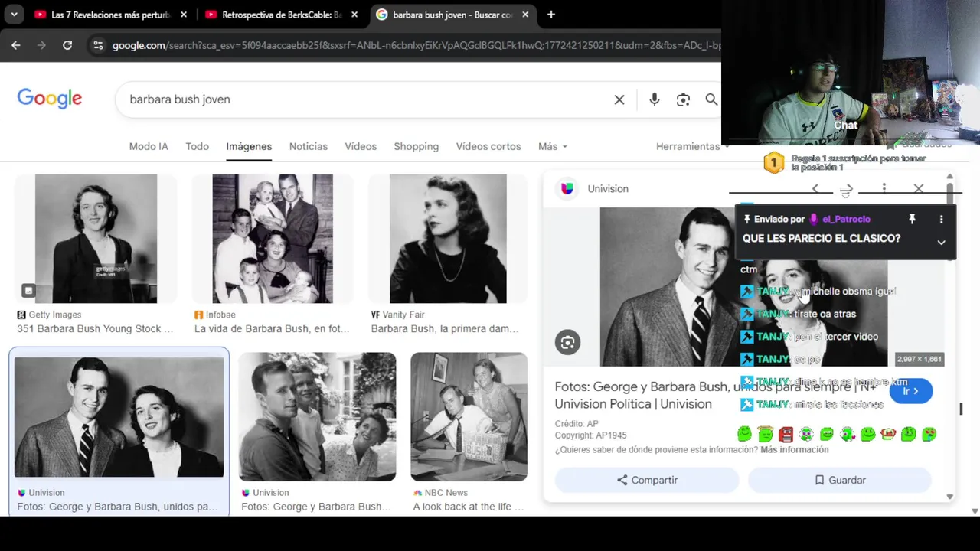Open 'A look back at the life' NBC link

[x=469, y=507]
